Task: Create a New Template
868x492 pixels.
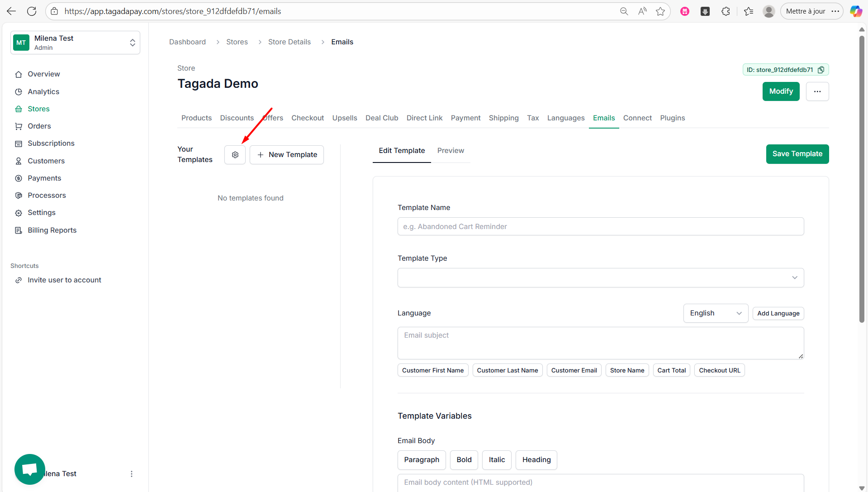Action: pyautogui.click(x=287, y=155)
